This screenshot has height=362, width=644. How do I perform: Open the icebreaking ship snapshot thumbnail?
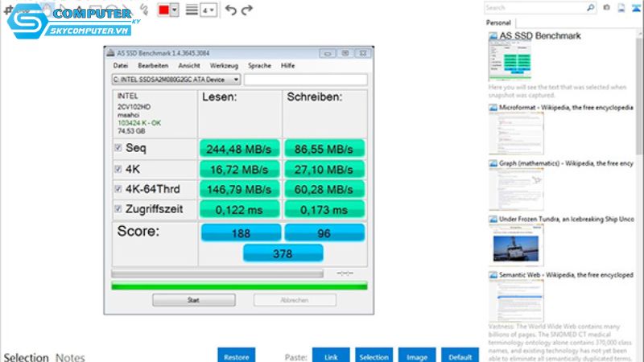(x=516, y=245)
